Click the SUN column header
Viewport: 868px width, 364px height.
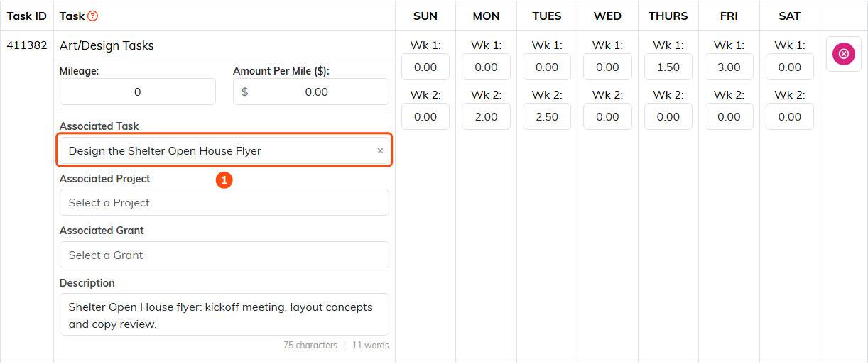425,16
